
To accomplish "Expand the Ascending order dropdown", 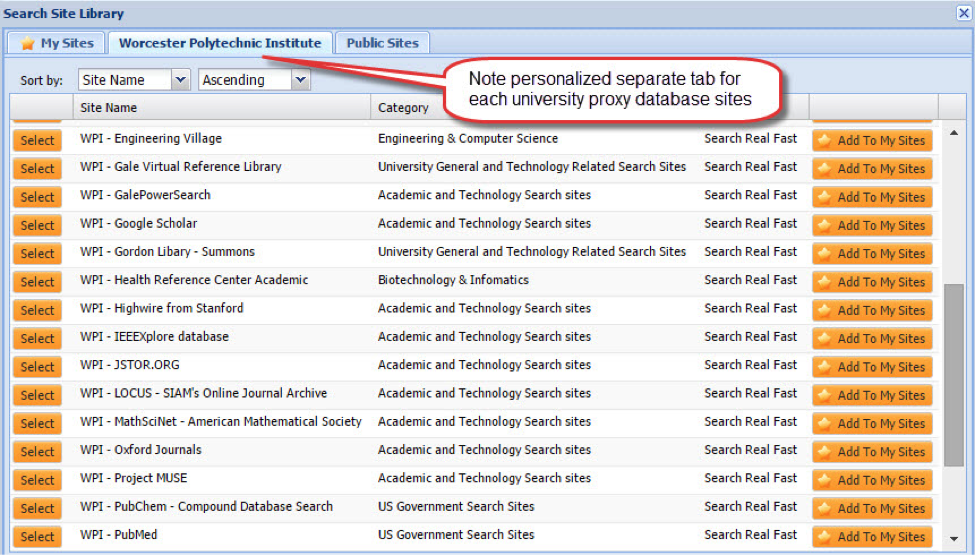I will click(x=300, y=80).
